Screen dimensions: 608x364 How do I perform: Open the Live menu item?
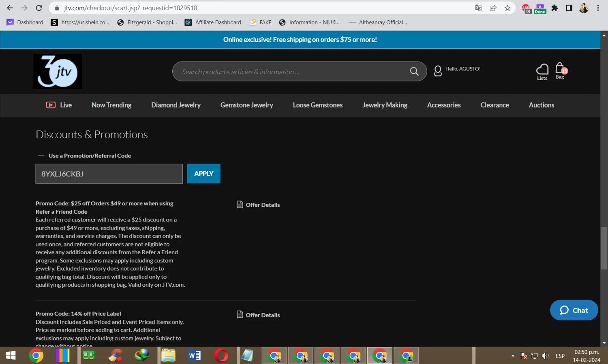point(59,105)
